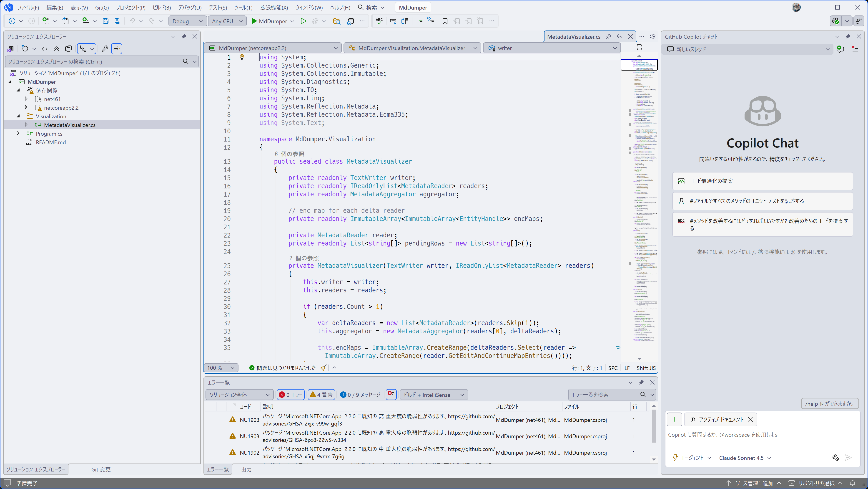This screenshot has height=489, width=868.
Task: Click the bookmark toggle icon in the toolbar
Action: (445, 21)
